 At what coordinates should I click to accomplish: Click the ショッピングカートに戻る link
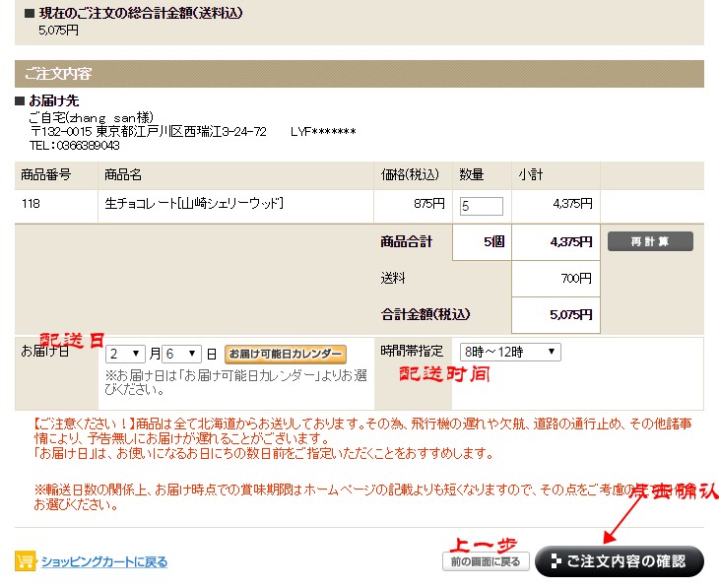click(x=103, y=562)
